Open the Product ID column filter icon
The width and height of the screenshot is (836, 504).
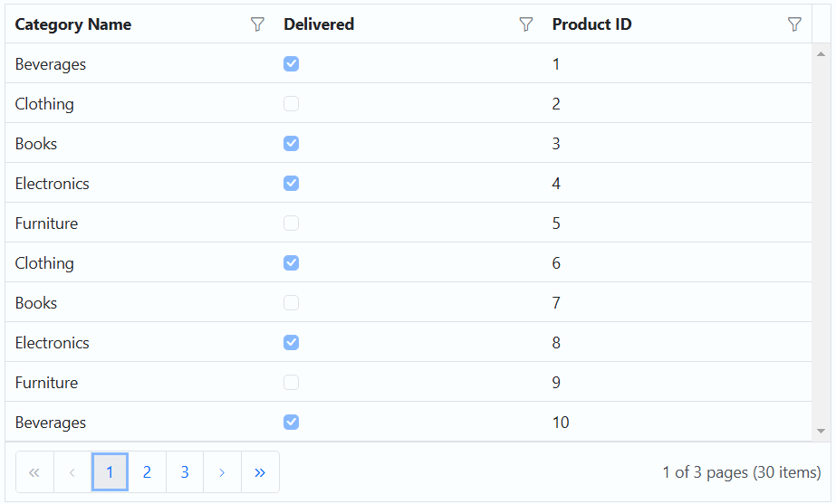[x=794, y=24]
